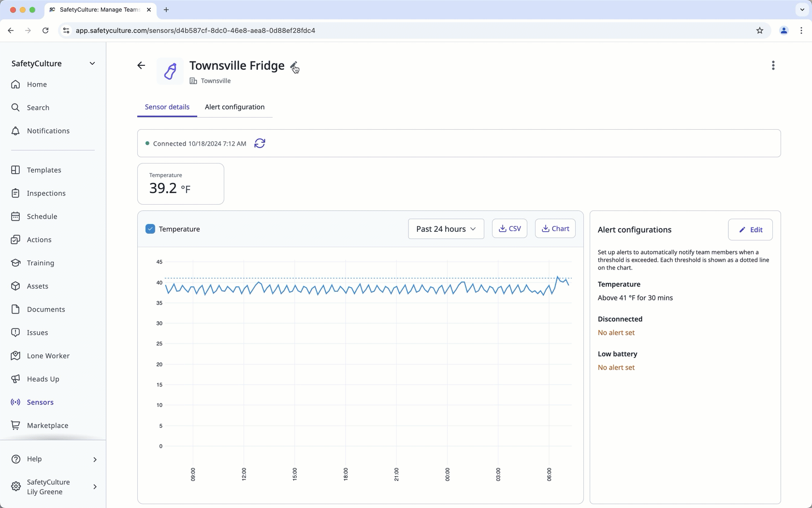The image size is (812, 508).
Task: Expand the Lily Greene account settings
Action: pos(53,487)
